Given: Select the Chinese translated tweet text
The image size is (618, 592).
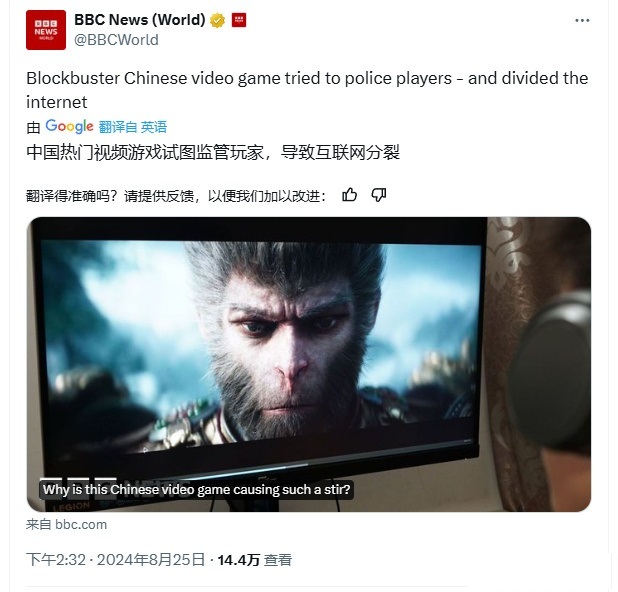Looking at the screenshot, I should (x=213, y=153).
